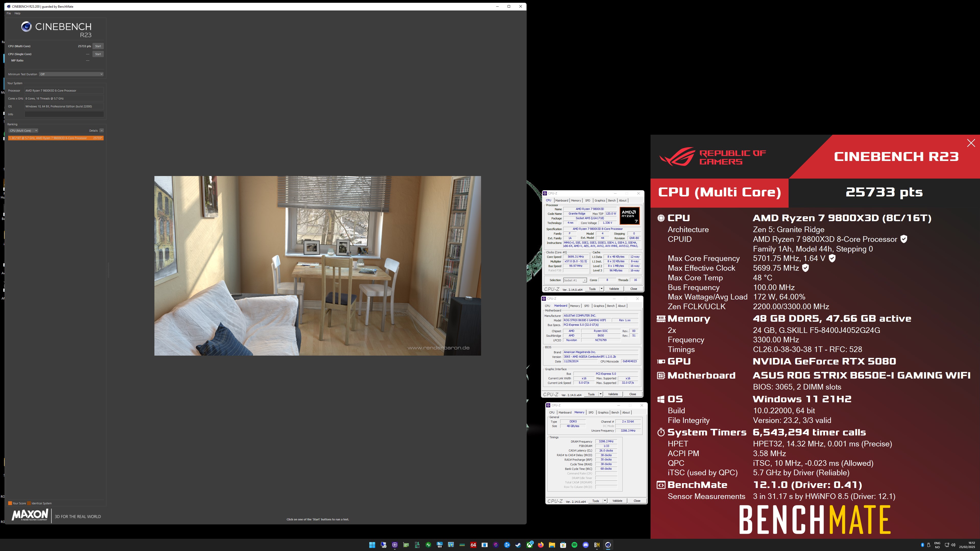
Task: Click the volume speaker tray icon
Action: 953,545
